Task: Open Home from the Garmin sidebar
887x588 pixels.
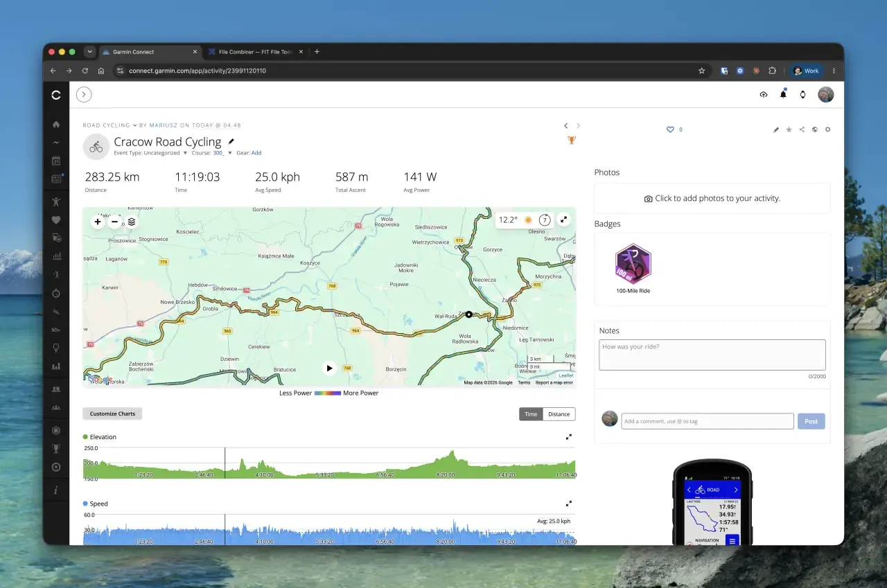Action: click(x=56, y=125)
